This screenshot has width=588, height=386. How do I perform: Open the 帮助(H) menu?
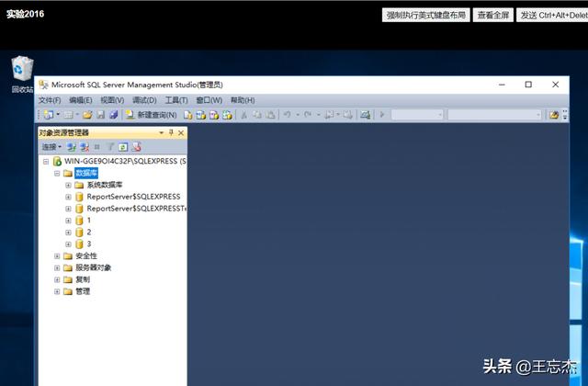point(243,100)
